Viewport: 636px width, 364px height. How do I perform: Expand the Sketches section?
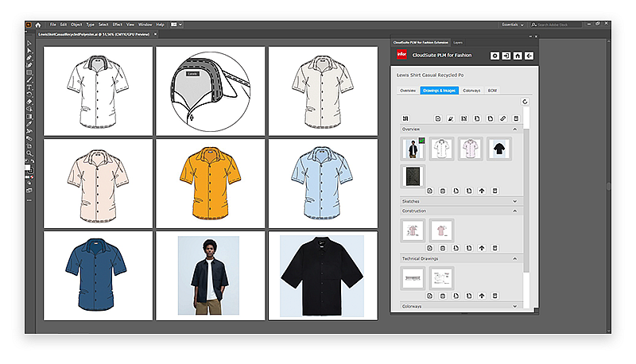[515, 202]
